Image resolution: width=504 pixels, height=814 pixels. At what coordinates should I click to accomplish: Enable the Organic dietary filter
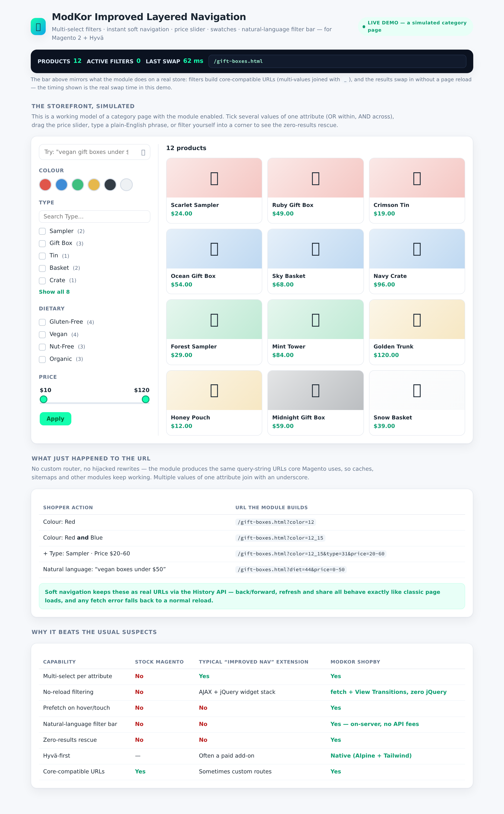coord(42,359)
